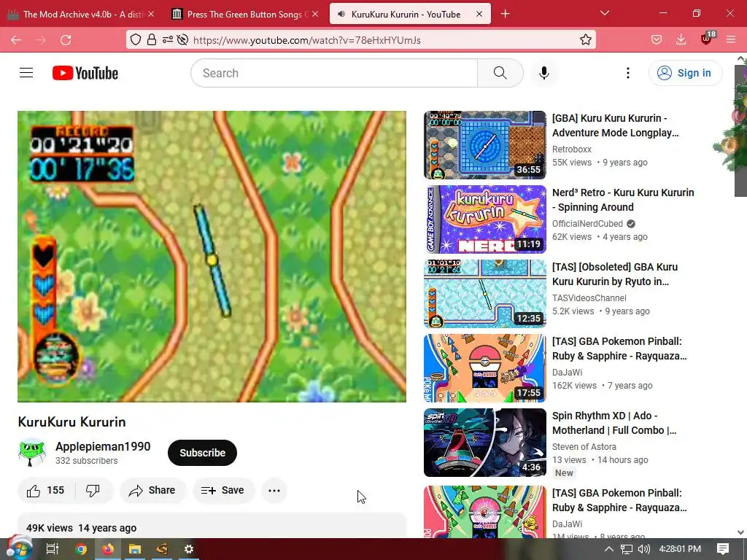Select the KuruKuru Kururin - YouTube tab

pos(410,15)
